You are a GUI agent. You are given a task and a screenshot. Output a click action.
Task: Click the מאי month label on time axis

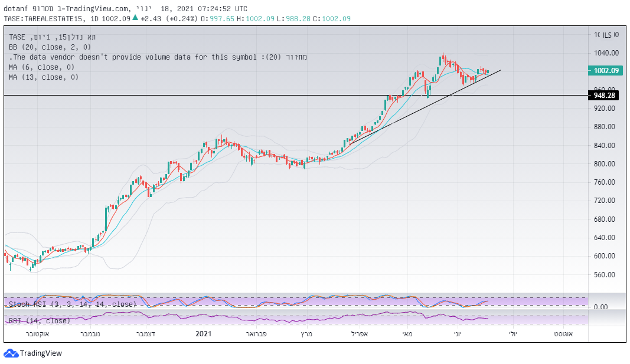click(x=407, y=334)
